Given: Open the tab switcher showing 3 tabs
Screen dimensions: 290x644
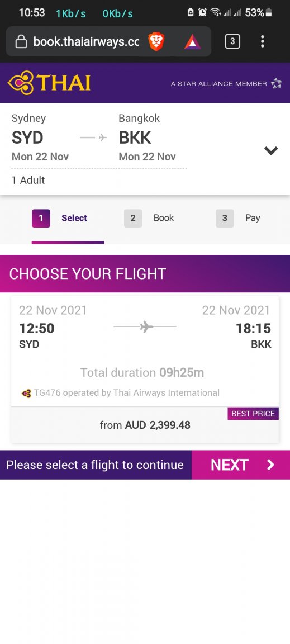Looking at the screenshot, I should coord(232,41).
